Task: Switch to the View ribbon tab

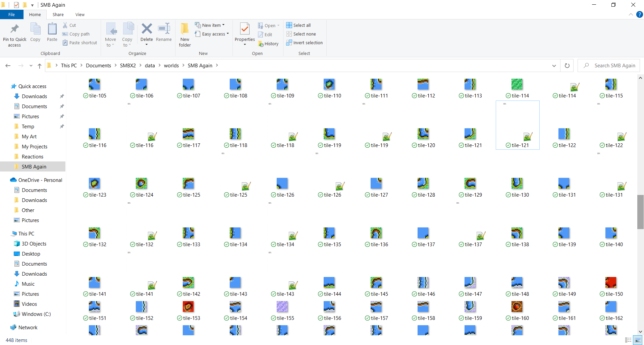Action: 80,14
